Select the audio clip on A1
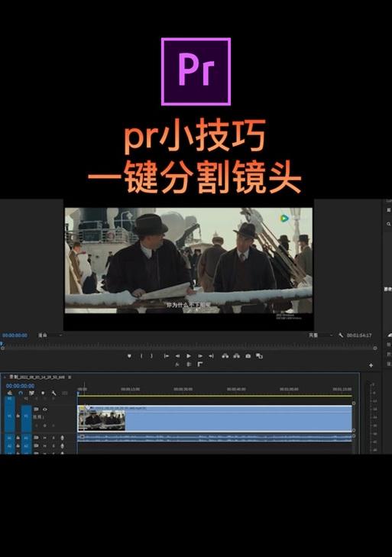The image size is (392, 557). 215,437
